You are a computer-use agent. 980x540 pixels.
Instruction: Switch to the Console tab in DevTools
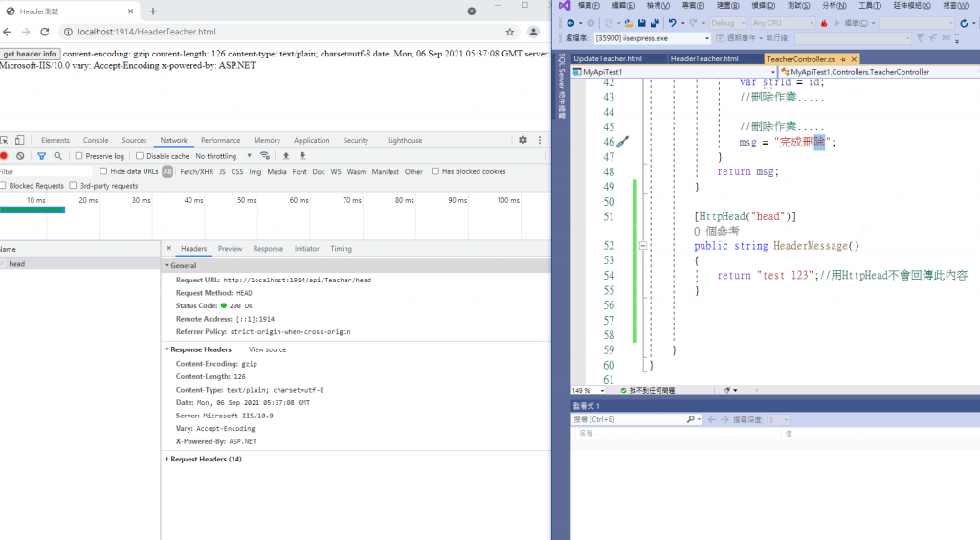(x=96, y=140)
